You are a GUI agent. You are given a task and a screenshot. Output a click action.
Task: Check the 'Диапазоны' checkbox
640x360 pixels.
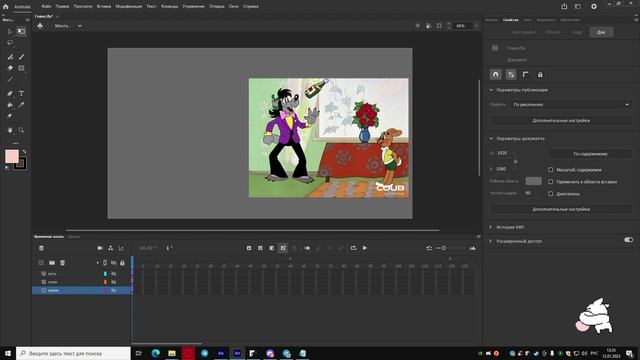[x=551, y=194]
